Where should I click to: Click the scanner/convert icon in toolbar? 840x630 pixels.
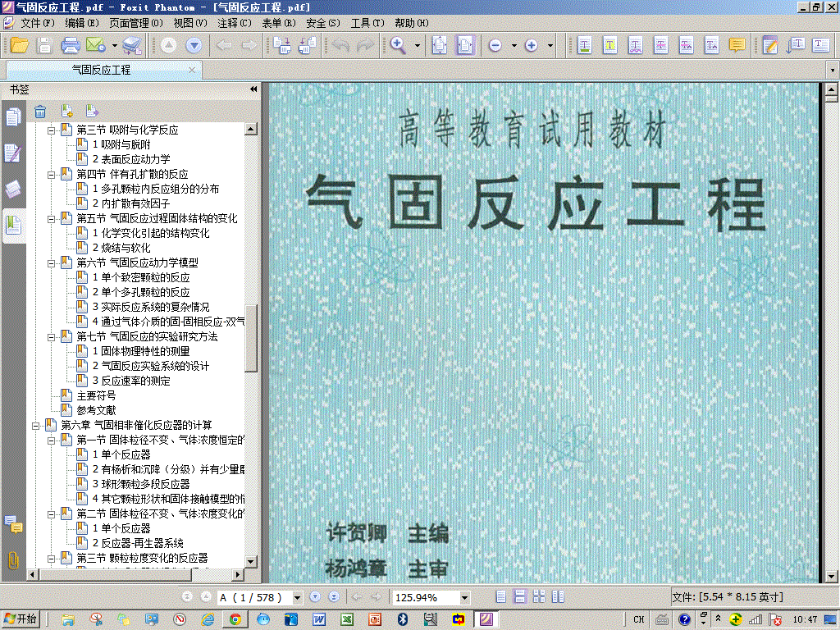pyautogui.click(x=132, y=46)
